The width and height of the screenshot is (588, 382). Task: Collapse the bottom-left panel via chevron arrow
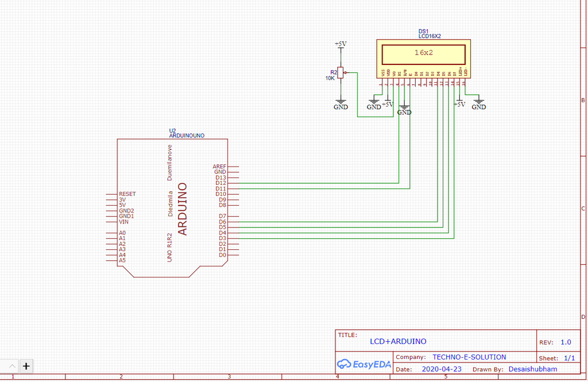pyautogui.click(x=11, y=366)
